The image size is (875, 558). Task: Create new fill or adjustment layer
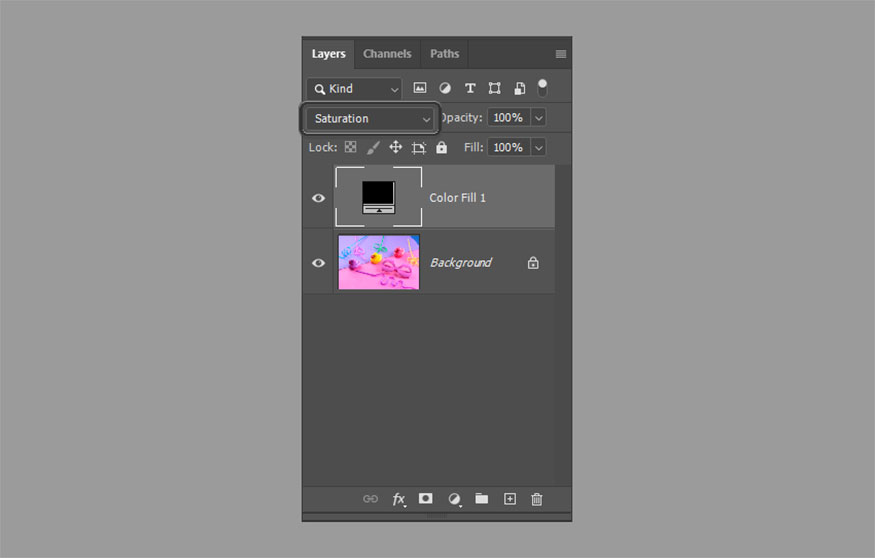coord(454,499)
